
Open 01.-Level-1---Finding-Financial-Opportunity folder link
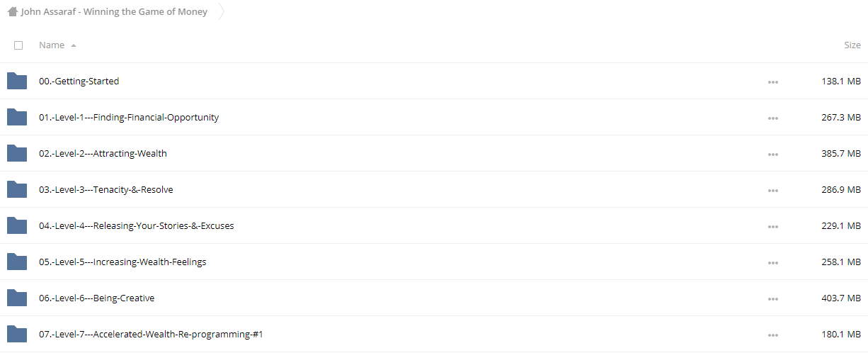(x=129, y=118)
